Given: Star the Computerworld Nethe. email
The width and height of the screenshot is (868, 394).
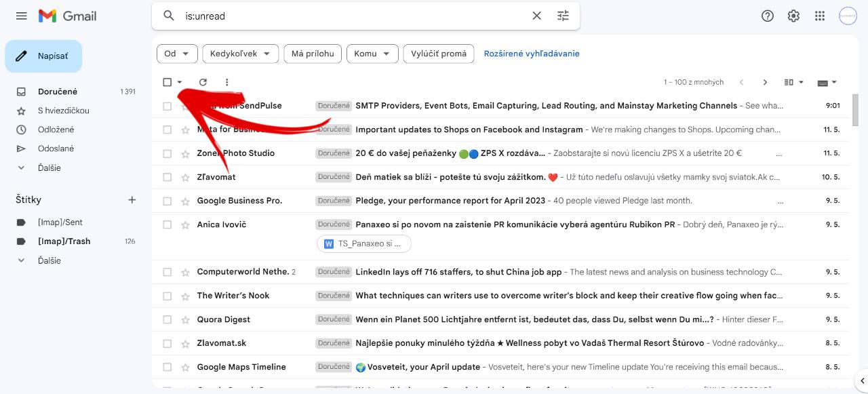Looking at the screenshot, I should click(185, 272).
